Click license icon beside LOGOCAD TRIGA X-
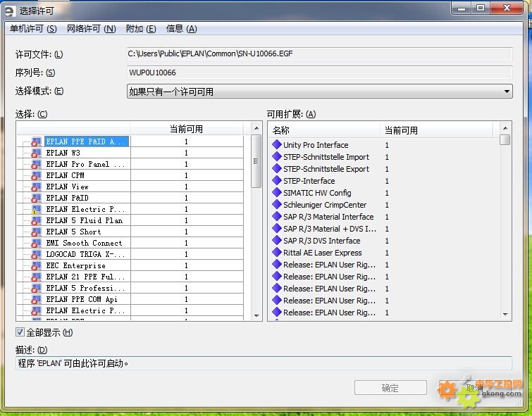The image size is (532, 416). tap(36, 254)
